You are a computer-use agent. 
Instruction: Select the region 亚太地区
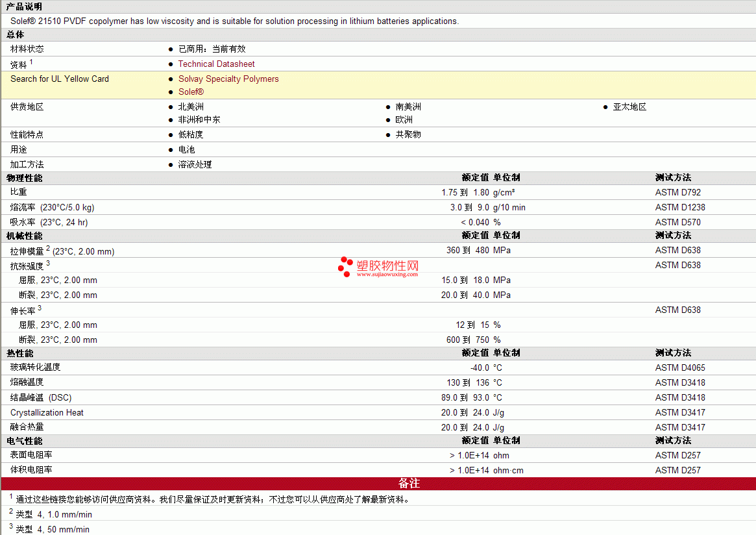tap(629, 106)
